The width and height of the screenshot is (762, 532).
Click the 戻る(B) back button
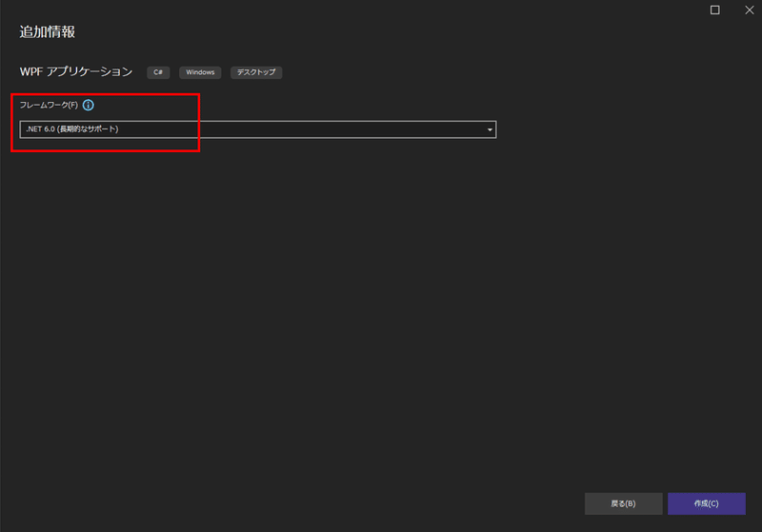[623, 503]
